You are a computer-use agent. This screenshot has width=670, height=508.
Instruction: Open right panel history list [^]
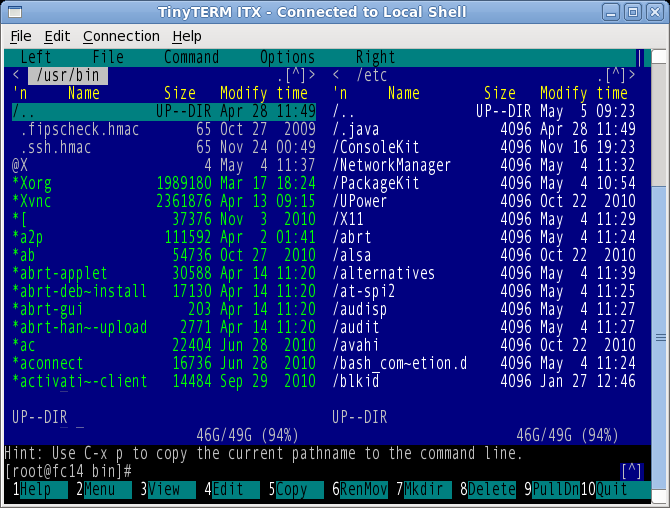click(616, 75)
